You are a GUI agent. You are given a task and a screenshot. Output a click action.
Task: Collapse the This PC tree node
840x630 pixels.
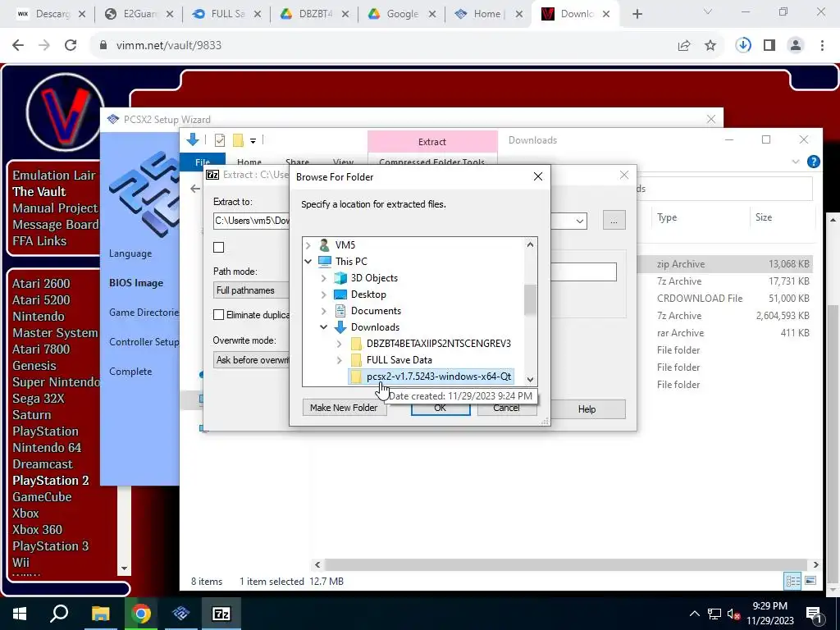[x=308, y=262]
